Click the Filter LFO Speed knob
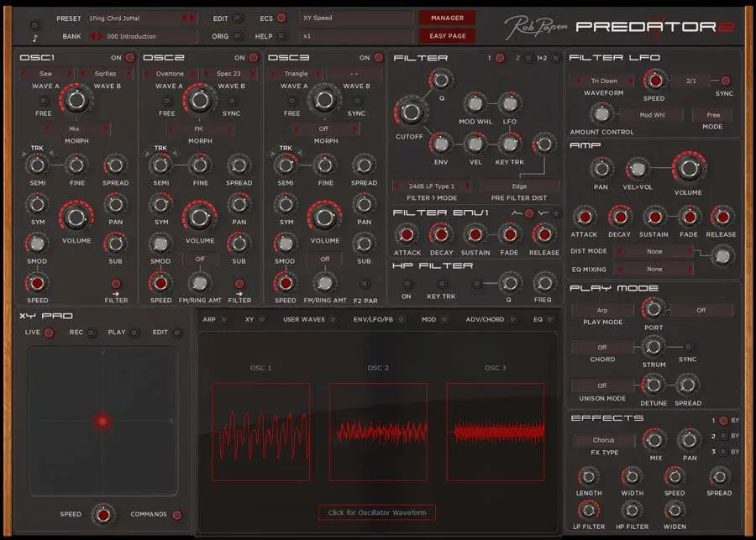This screenshot has height=540, width=756. point(654,81)
